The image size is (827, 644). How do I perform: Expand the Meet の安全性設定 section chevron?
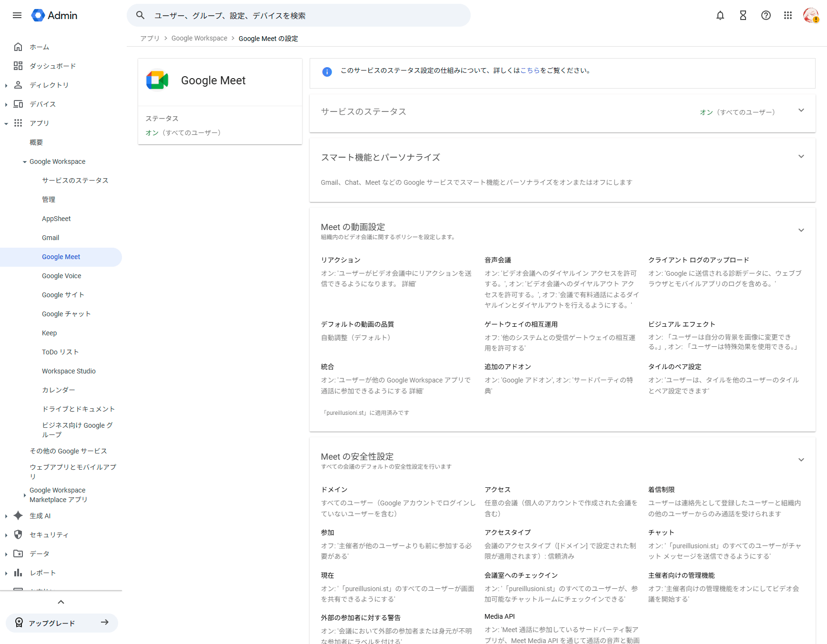[x=801, y=460]
